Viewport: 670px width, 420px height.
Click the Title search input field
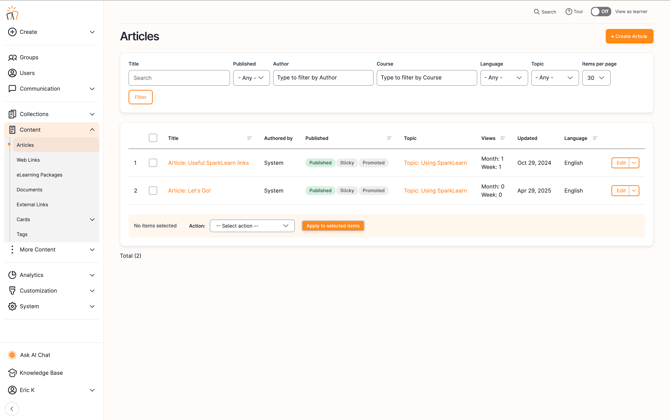click(x=179, y=77)
